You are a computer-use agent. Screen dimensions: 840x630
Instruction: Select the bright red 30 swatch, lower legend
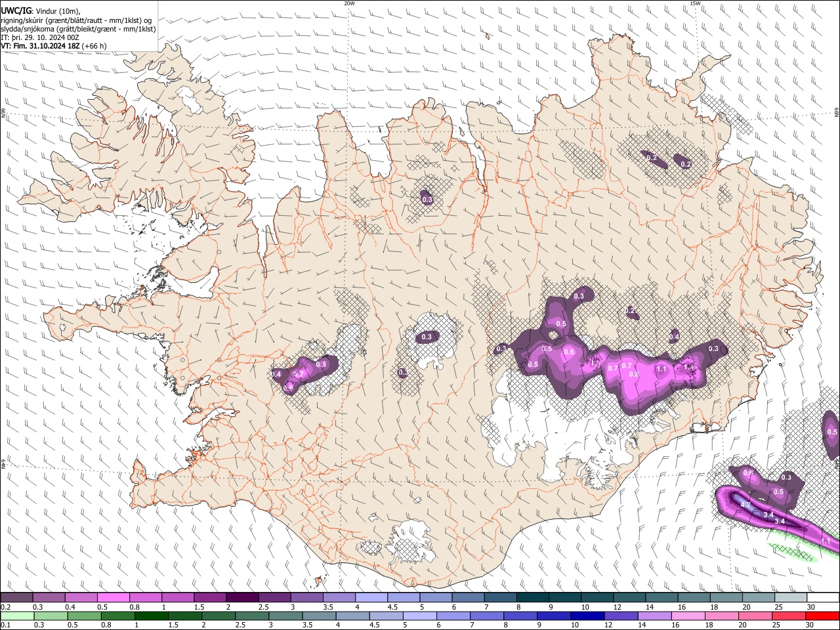pyautogui.click(x=822, y=616)
